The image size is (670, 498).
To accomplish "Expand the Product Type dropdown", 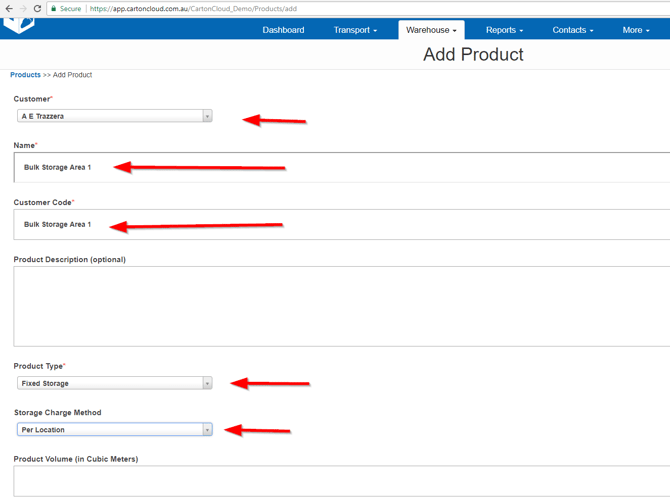I will [x=114, y=383].
